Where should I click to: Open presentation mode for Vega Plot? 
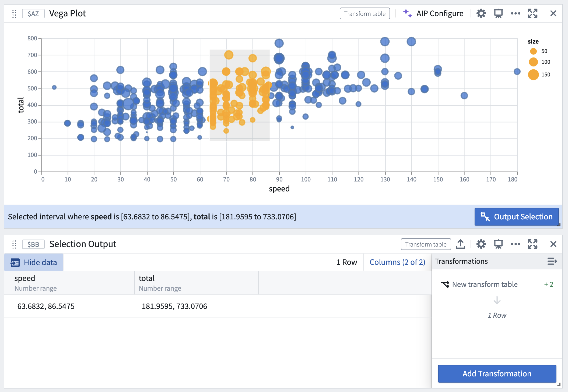coord(498,13)
